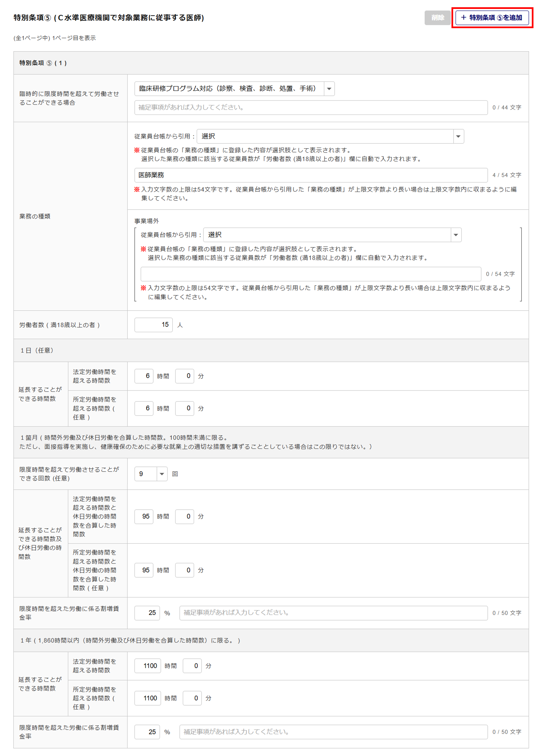The width and height of the screenshot is (541, 756).
Task: Click the 1箇月 割増賃金率 補足事項 text field
Action: coord(333,613)
